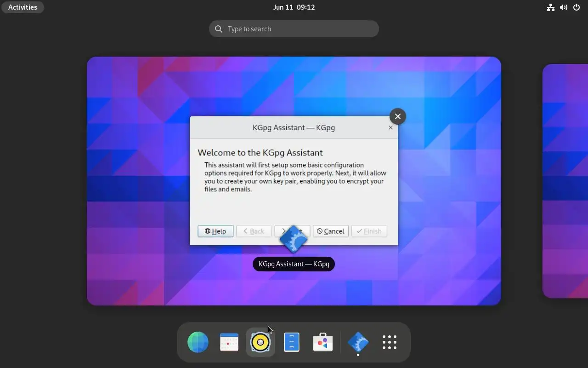Screen dimensions: 588x368
Task: Open the web browser from the dock
Action: (198, 342)
